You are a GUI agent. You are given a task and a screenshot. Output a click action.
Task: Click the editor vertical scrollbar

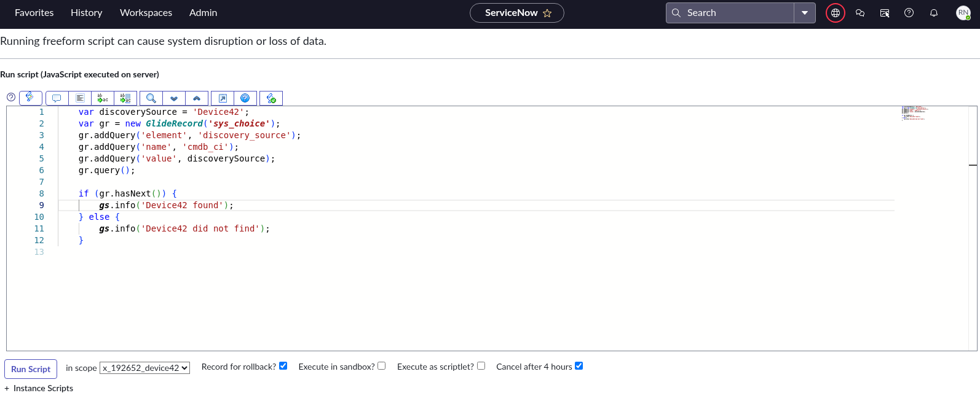(x=973, y=228)
